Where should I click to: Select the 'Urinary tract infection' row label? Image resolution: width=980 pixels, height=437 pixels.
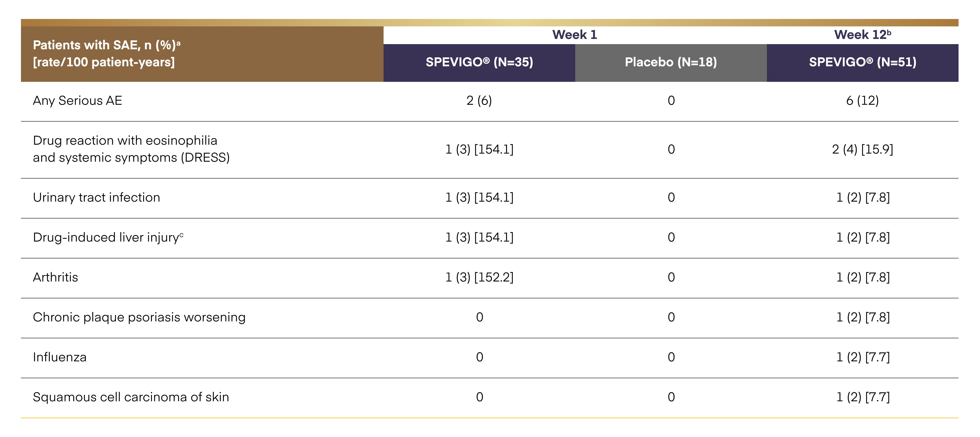tap(97, 198)
